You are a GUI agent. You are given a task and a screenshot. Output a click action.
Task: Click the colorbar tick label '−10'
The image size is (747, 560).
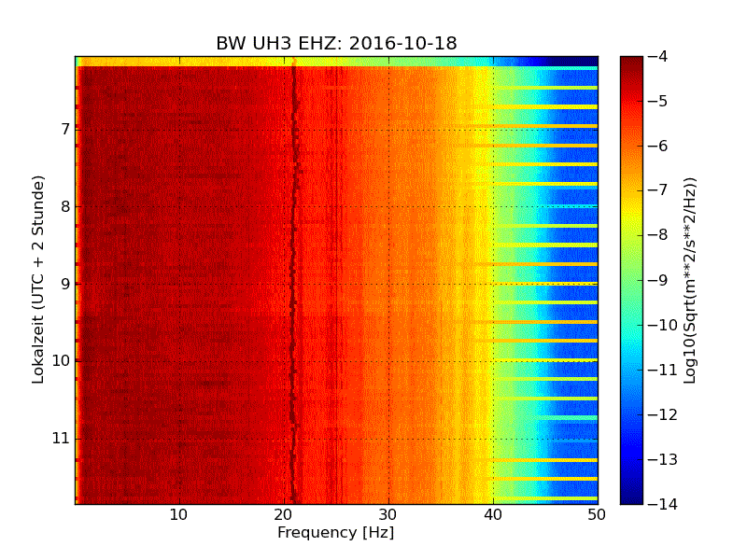pyautogui.click(x=662, y=325)
